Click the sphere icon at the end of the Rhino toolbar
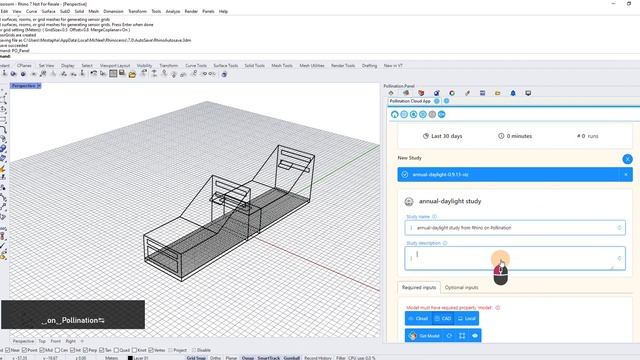This screenshot has width=640, height=360. tap(224, 74)
